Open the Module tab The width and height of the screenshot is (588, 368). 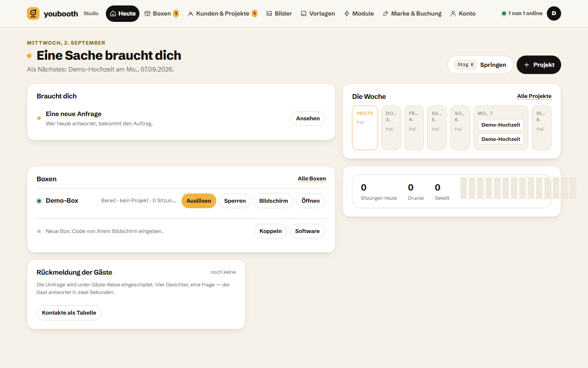click(x=359, y=13)
